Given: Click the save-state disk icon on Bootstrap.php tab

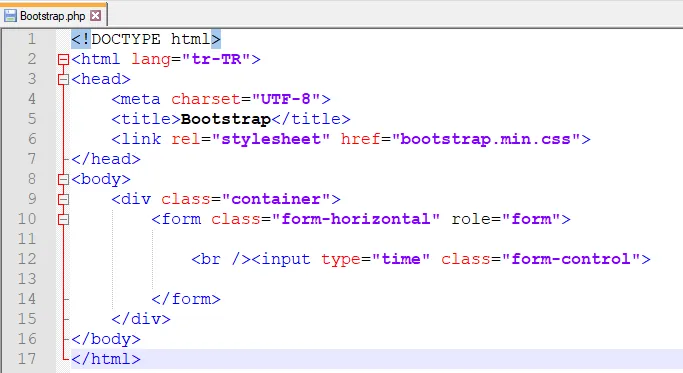Looking at the screenshot, I should (10, 16).
